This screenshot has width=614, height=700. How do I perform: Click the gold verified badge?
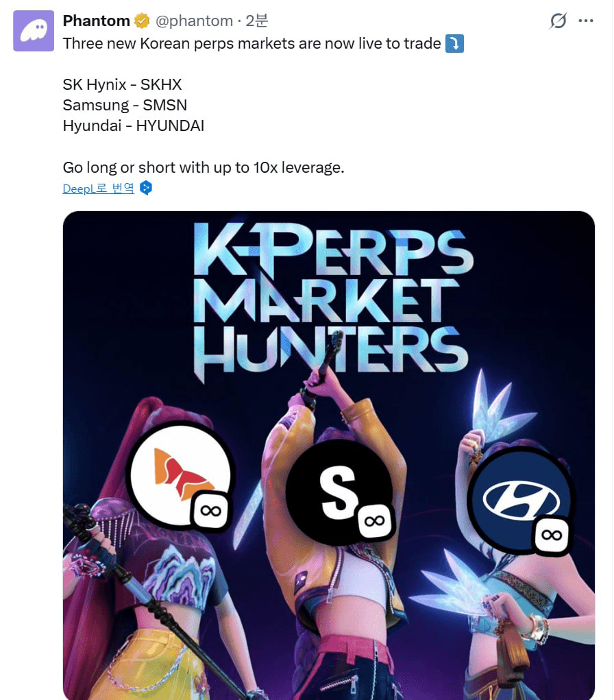click(142, 21)
